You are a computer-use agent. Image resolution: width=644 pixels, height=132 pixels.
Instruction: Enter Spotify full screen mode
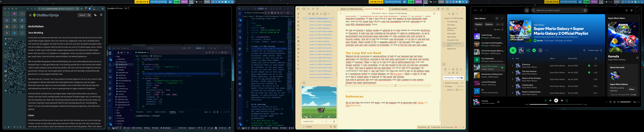pos(638,102)
